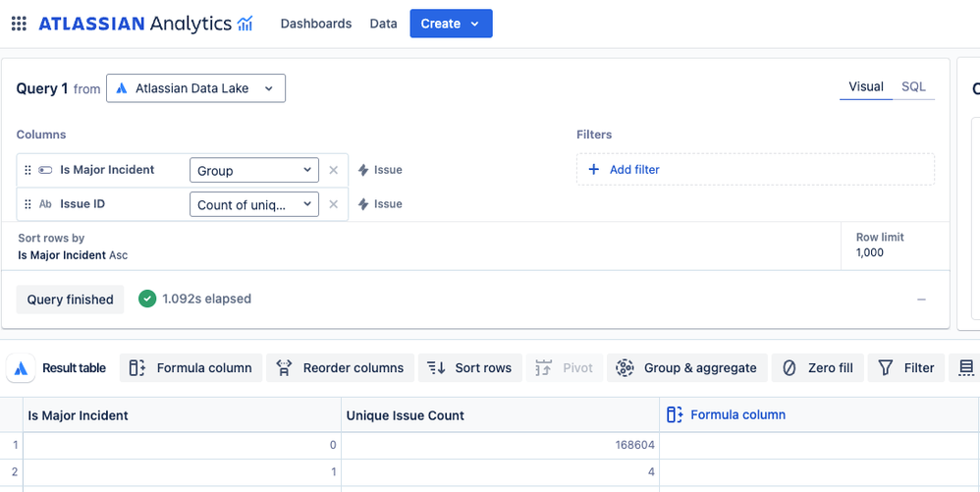Click the Formula column header link

[727, 414]
